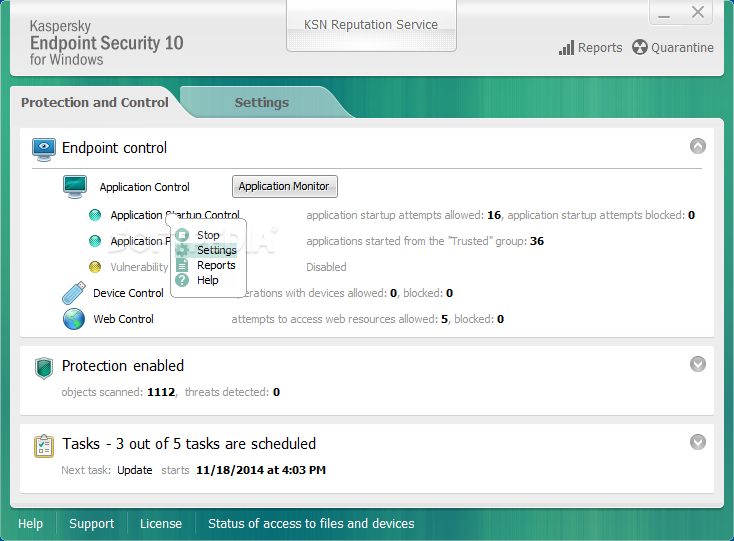This screenshot has height=541, width=734.
Task: Click the Endpoint control monitor eye icon
Action: 44,149
